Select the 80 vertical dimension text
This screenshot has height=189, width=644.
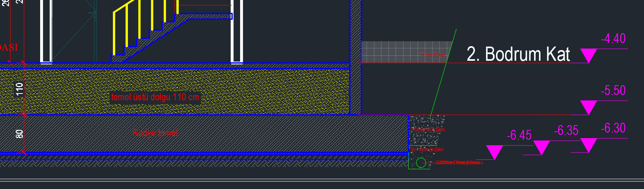point(19,134)
